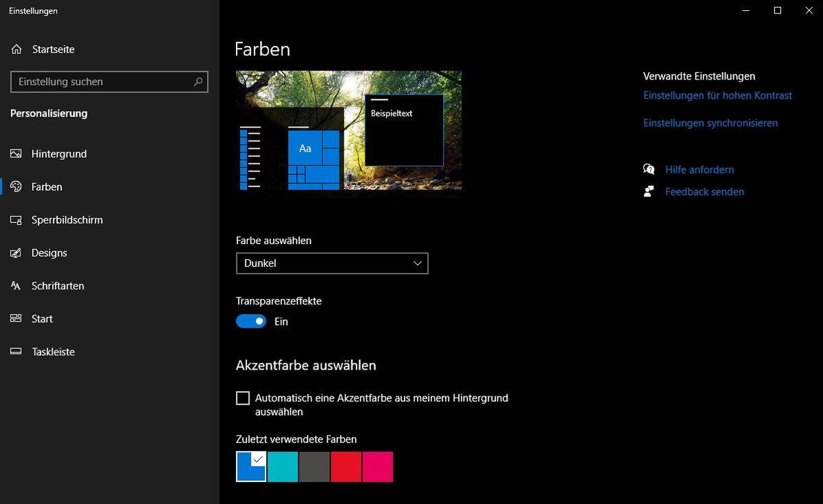Screen dimensions: 823x504
Task: Minimize the Einstellungen window
Action: 746,10
